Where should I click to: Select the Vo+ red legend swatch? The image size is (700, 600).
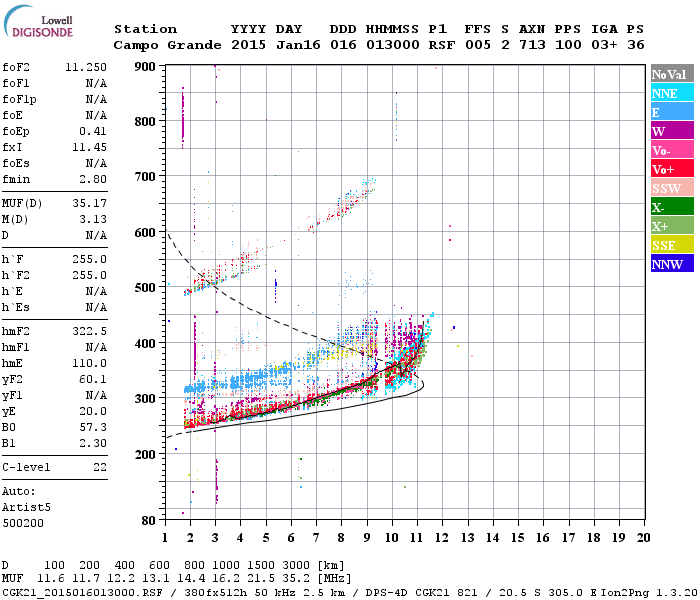(x=672, y=169)
